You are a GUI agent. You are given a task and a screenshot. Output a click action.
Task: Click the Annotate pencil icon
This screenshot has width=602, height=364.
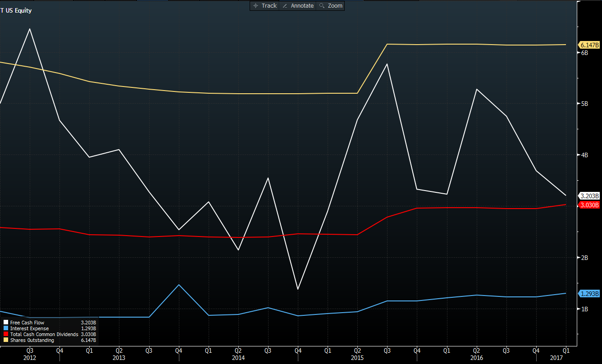click(285, 6)
